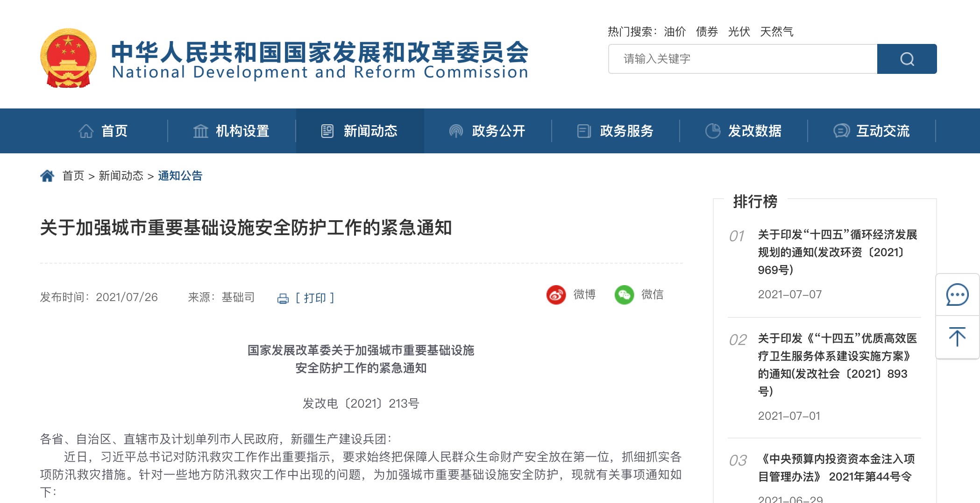
Task: Click the back-to-top arrow icon
Action: (957, 337)
